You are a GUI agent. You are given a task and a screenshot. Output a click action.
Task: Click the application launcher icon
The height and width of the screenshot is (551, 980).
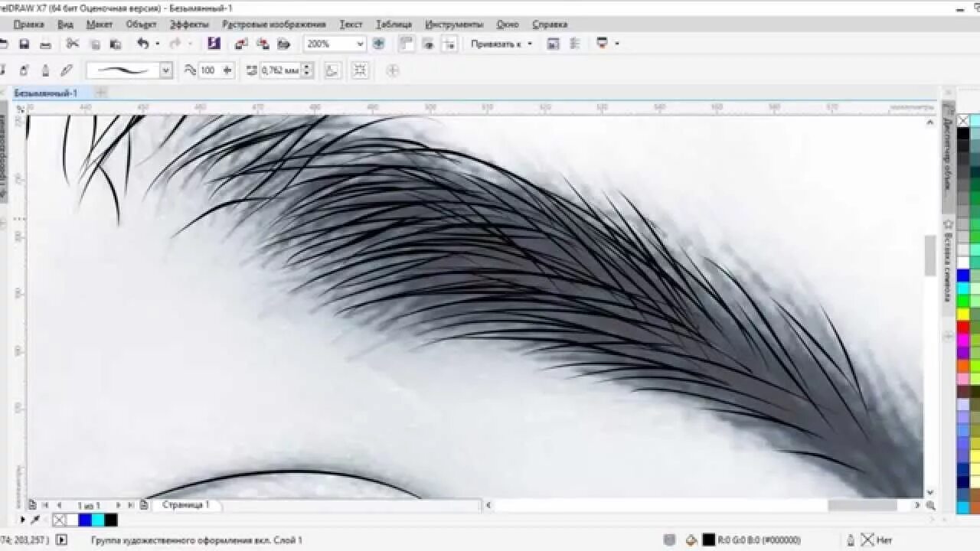point(603,44)
